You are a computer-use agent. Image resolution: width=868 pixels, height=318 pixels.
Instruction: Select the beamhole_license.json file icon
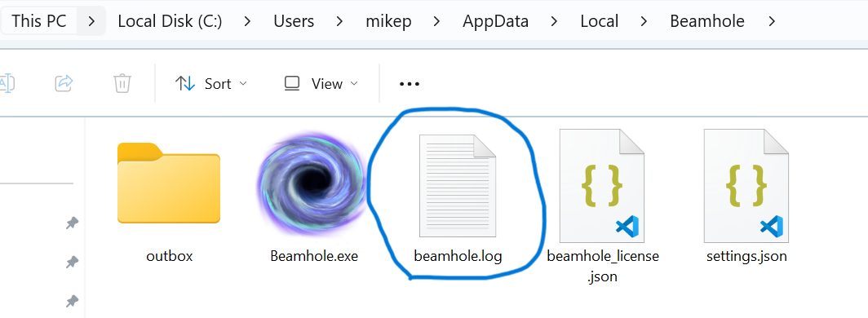tap(602, 185)
